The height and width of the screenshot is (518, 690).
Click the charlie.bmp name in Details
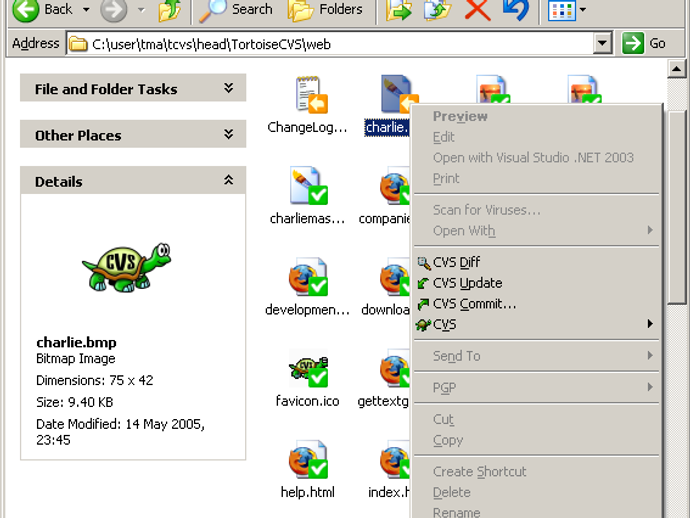coord(77,342)
